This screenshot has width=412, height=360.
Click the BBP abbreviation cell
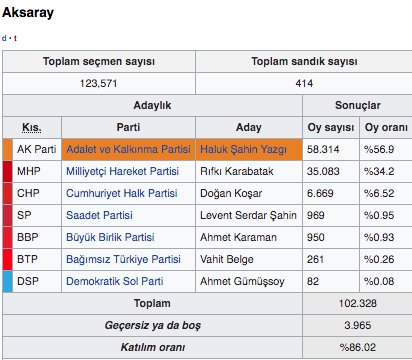(x=37, y=237)
